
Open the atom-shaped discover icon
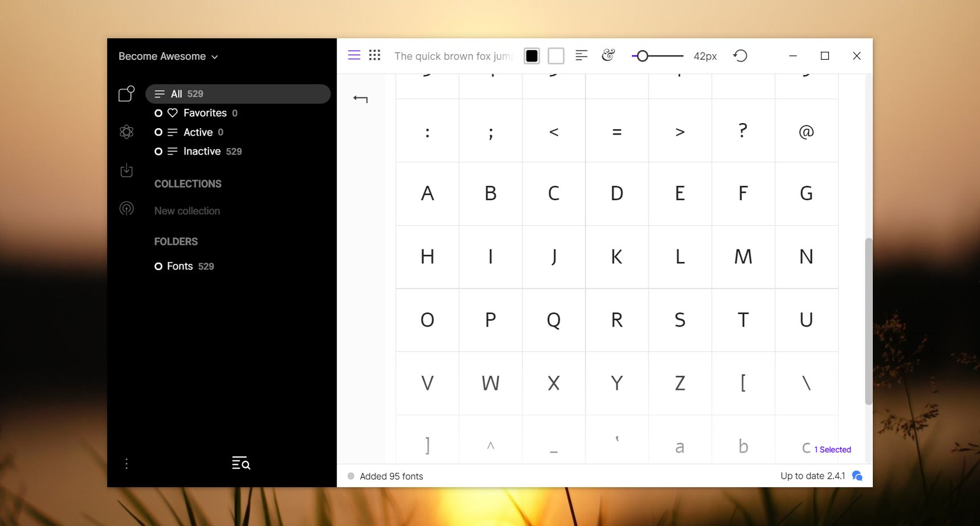tap(126, 132)
